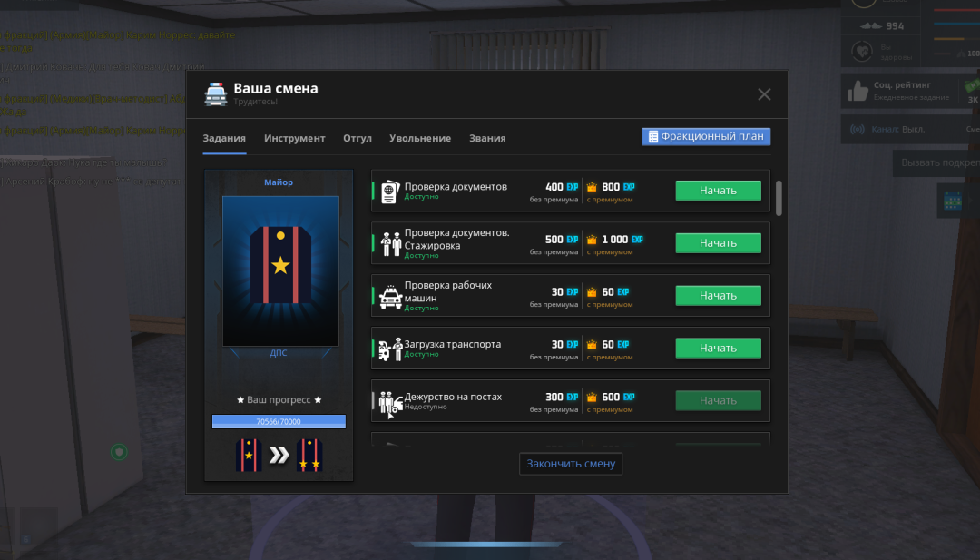
Task: Start the Проверка документов task
Action: coord(718,191)
